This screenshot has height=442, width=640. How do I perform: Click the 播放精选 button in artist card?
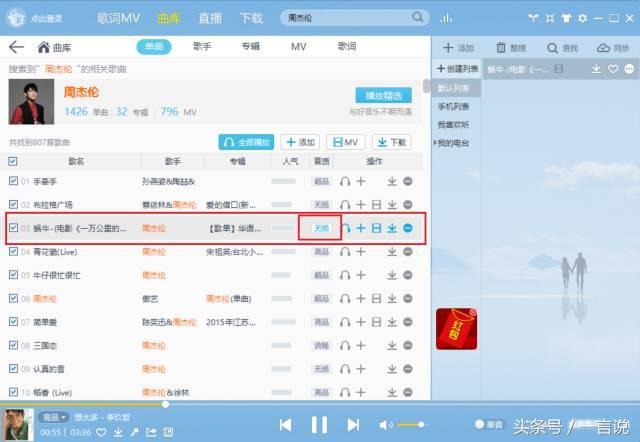(x=384, y=96)
